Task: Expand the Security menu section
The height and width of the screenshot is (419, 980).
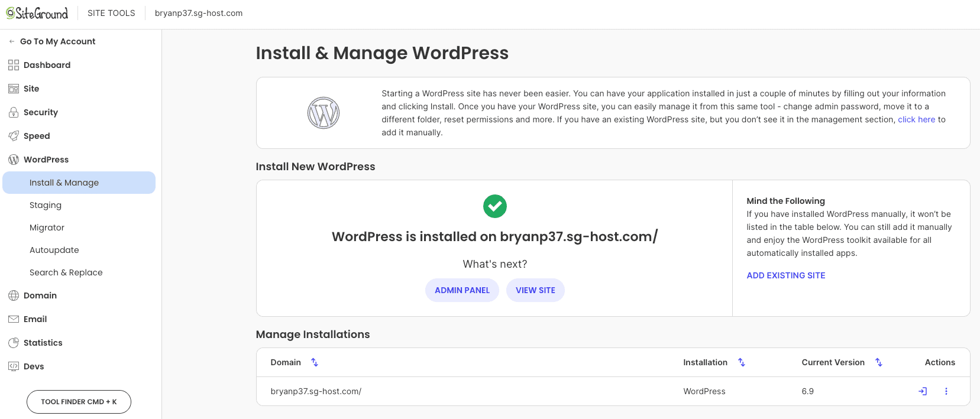Action: click(x=80, y=112)
